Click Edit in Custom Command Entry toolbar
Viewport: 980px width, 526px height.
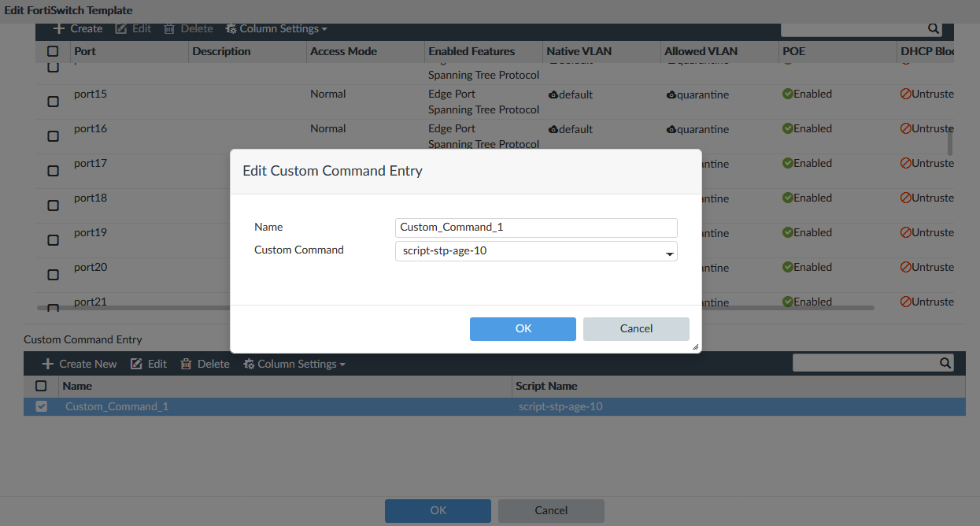point(148,364)
